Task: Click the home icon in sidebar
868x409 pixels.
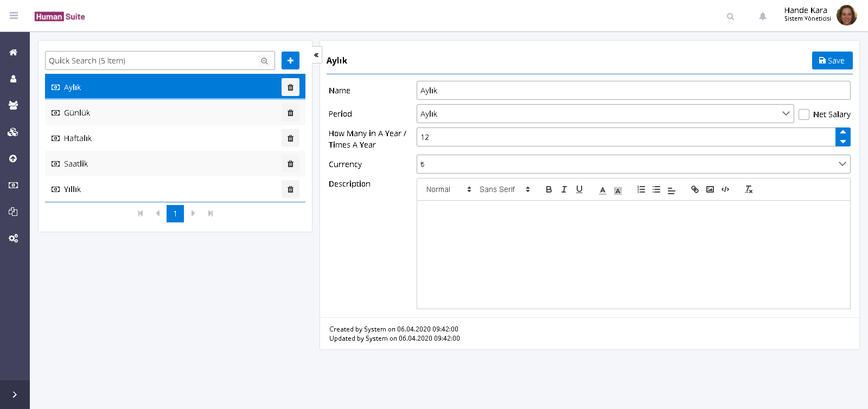Action: tap(13, 53)
